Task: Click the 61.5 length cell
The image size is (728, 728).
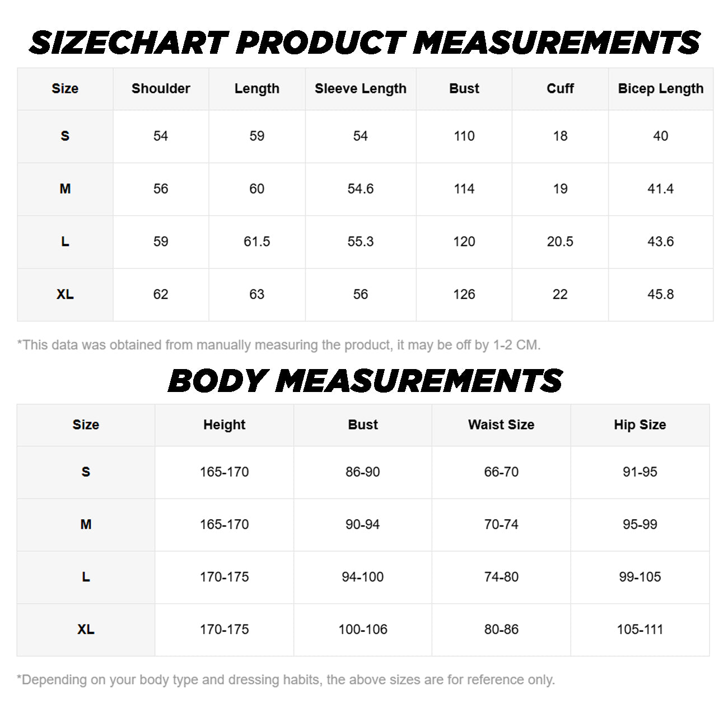Action: (x=256, y=241)
